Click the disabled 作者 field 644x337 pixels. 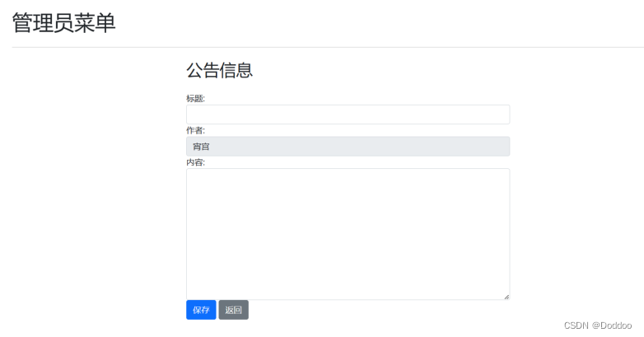(x=348, y=147)
